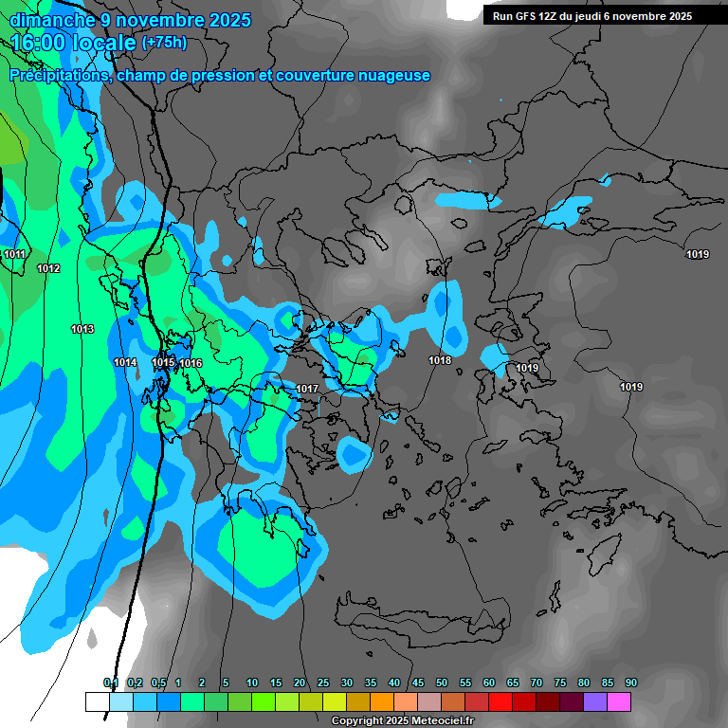Select the 1013 pressure label
The width and height of the screenshot is (728, 728).
82,329
